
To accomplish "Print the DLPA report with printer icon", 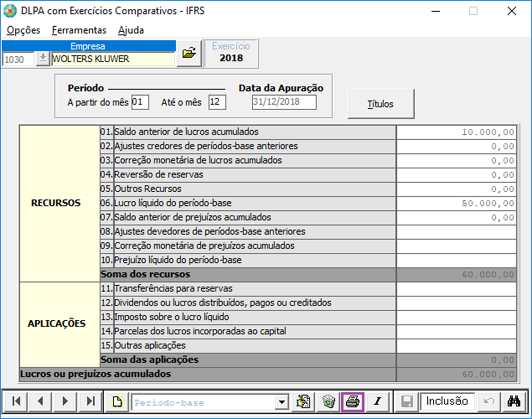I will tap(353, 401).
